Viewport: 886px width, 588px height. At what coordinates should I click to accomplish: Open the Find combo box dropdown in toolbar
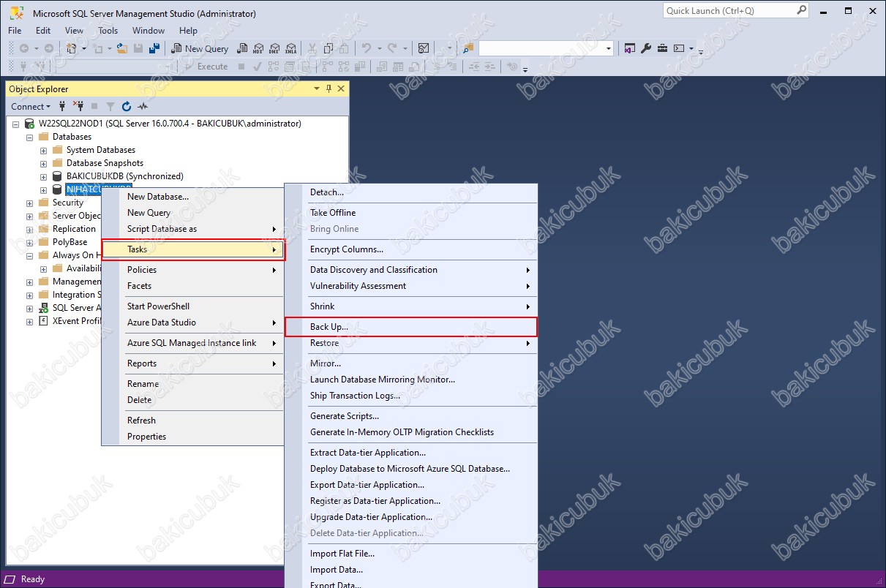click(x=609, y=48)
